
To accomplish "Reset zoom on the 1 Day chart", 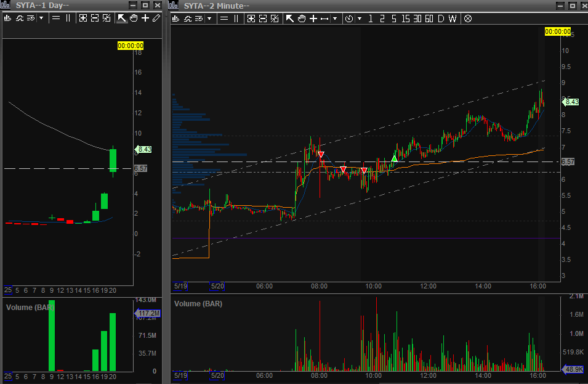I will point(107,18).
